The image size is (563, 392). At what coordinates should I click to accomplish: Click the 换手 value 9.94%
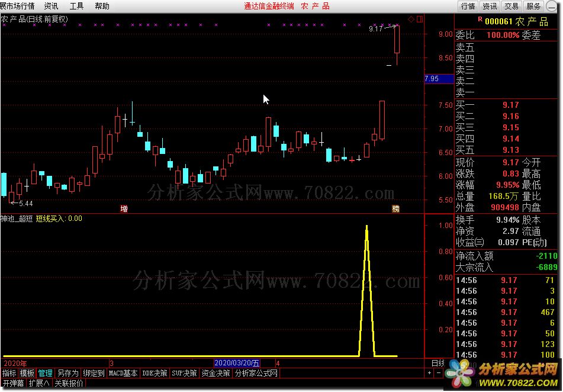tap(508, 220)
